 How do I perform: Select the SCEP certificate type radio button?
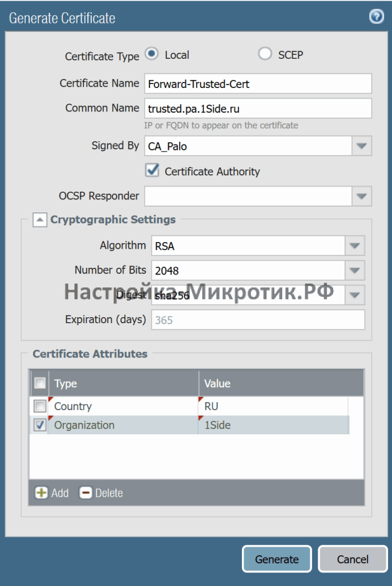point(264,54)
